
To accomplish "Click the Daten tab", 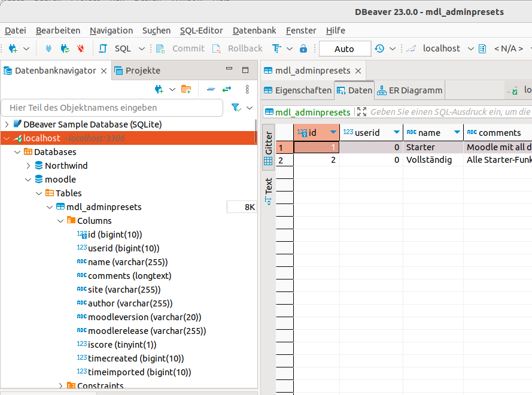I will 354,90.
